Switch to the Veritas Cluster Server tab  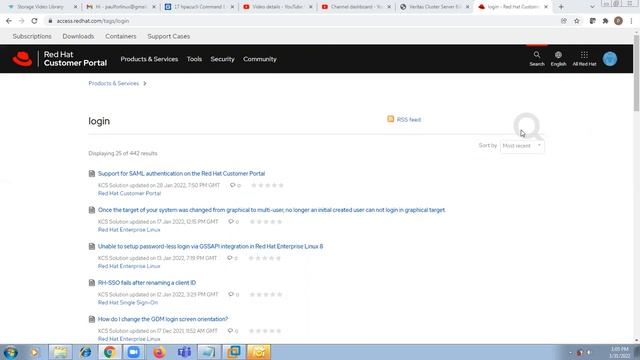434,7
